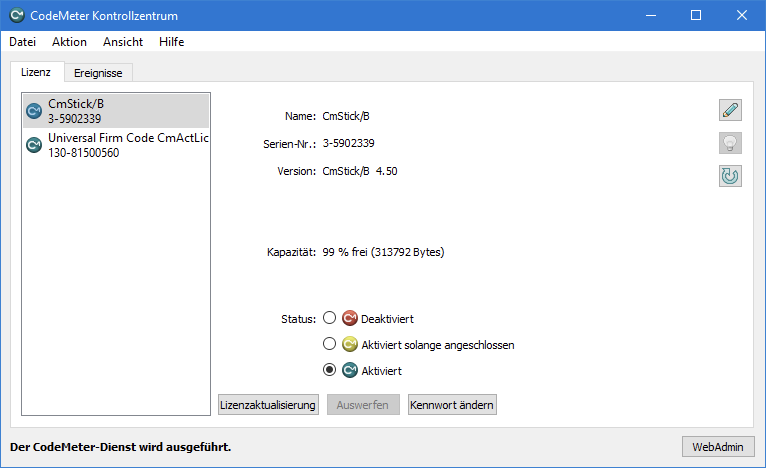Select Universal Firm Code CmActLic entry
The width and height of the screenshot is (766, 468).
[x=127, y=145]
